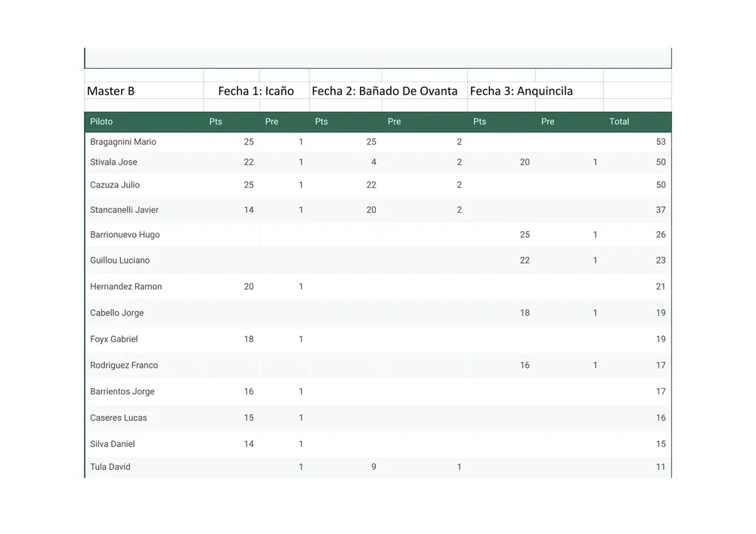Select the Fecha 1: Icaño heading
This screenshot has height=534, width=756.
click(256, 91)
